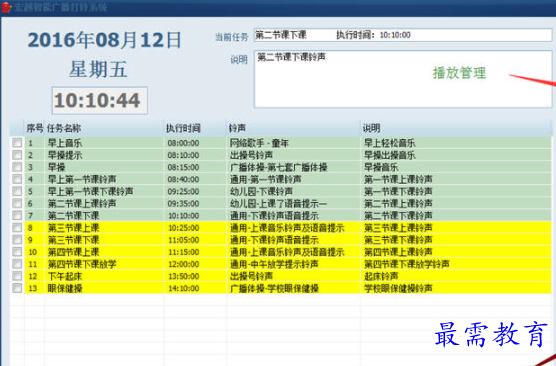The height and width of the screenshot is (366, 556).
Task: Click ringtone 幼儿园-下课铃声
Action: (x=261, y=191)
